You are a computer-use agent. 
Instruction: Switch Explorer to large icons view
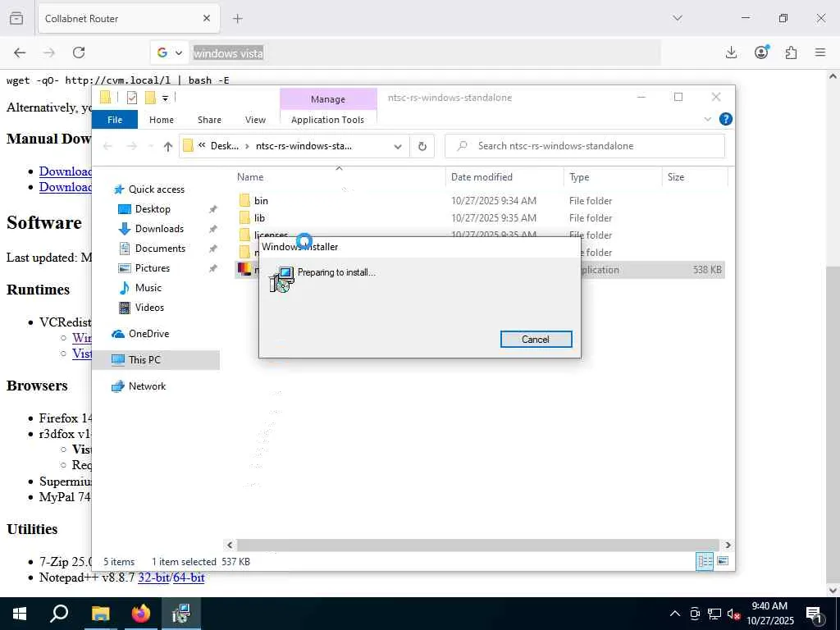(723, 561)
